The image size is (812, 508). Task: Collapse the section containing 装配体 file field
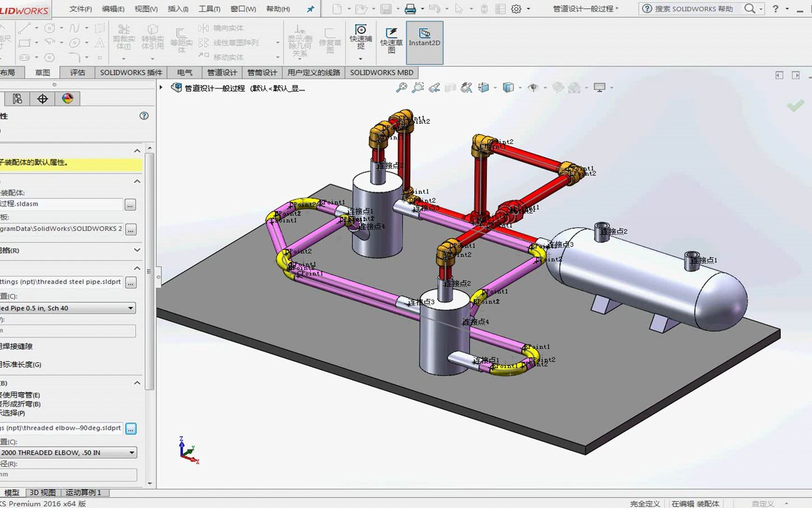tap(137, 182)
